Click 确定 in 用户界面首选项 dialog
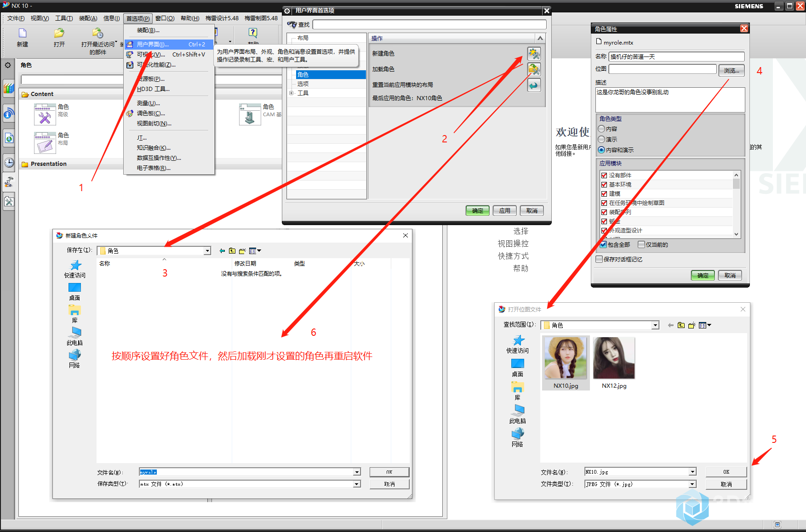Image resolution: width=806 pixels, height=532 pixels. pyautogui.click(x=478, y=210)
